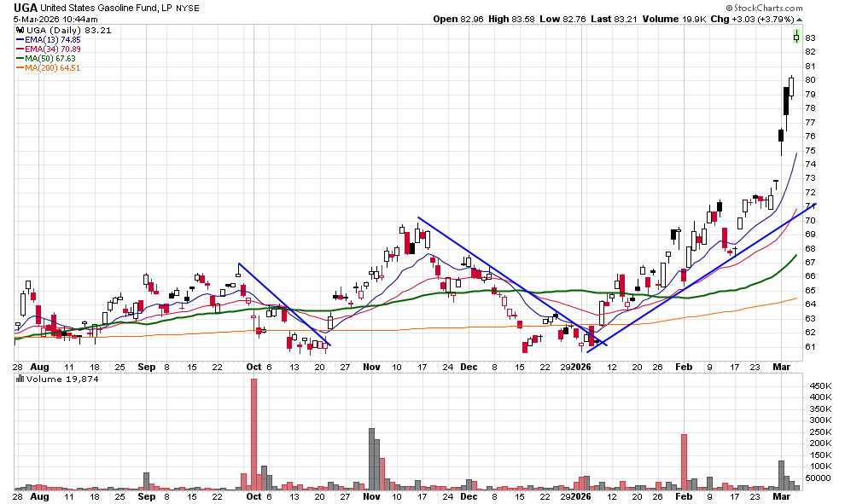Click the 61 price axis label
Screen dimensions: 845x504
(x=810, y=346)
